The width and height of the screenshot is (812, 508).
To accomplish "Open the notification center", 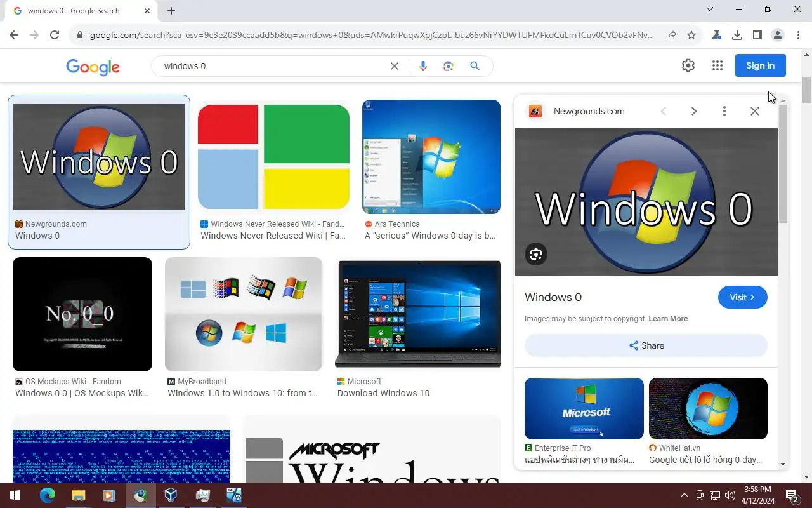I will point(792,495).
